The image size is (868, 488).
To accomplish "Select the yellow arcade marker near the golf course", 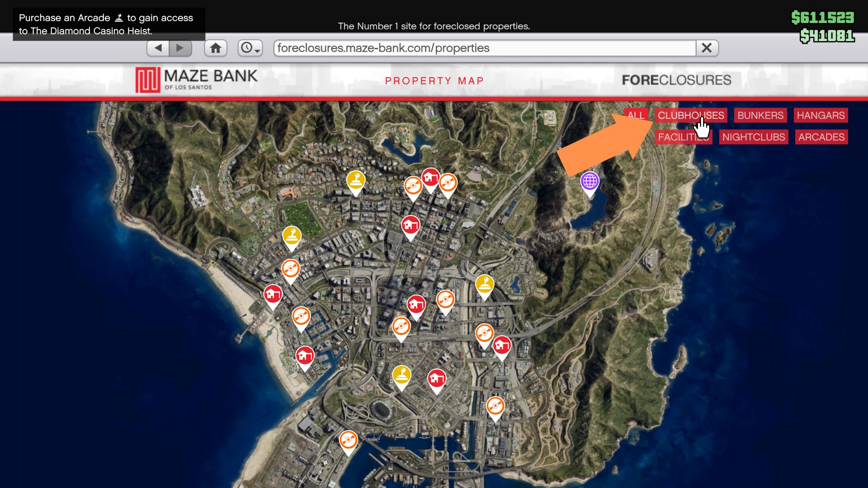I will tap(292, 237).
